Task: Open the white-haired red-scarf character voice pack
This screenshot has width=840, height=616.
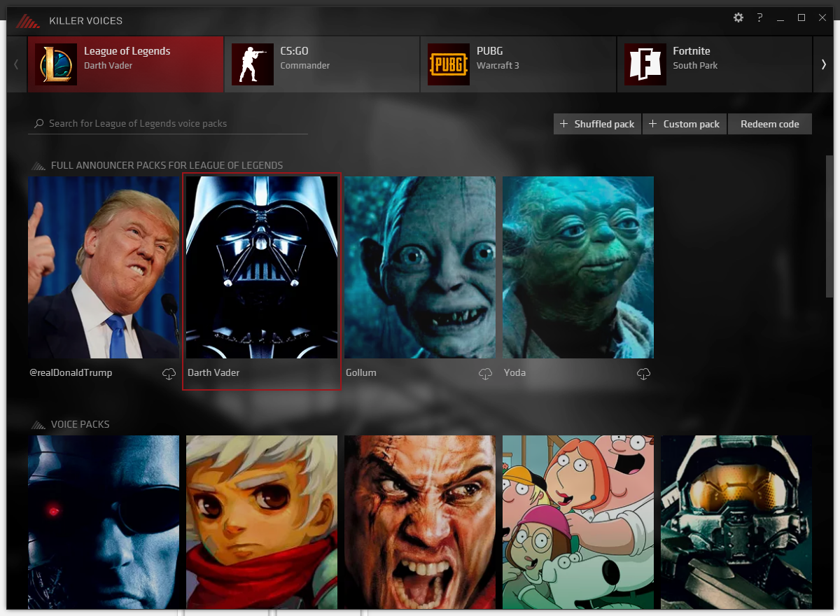Action: point(262,522)
